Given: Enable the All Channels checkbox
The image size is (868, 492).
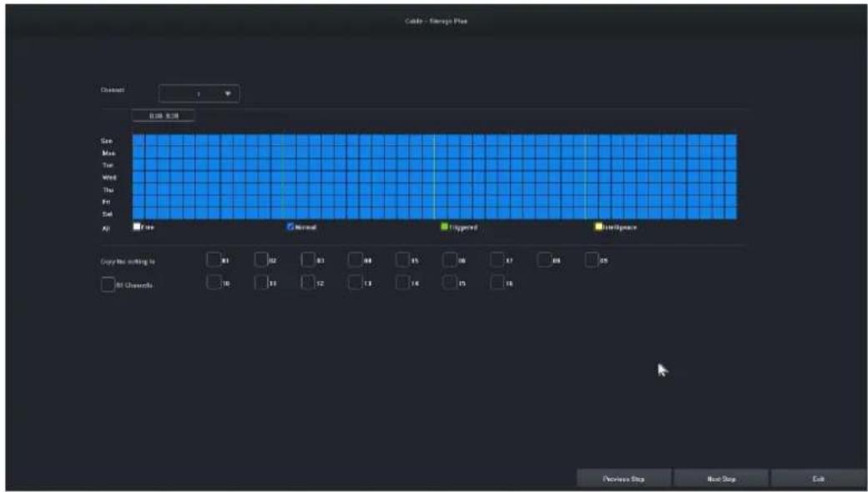Looking at the screenshot, I should [x=108, y=284].
